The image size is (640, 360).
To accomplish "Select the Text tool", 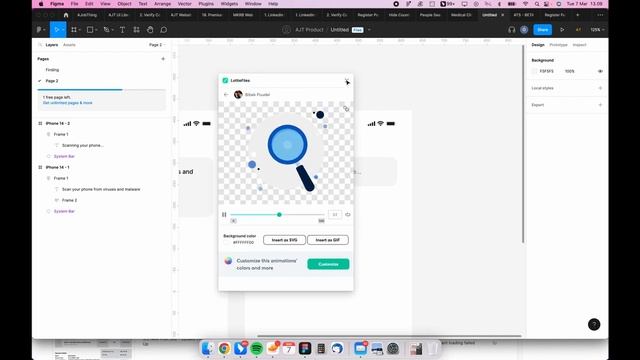I will click(x=122, y=30).
